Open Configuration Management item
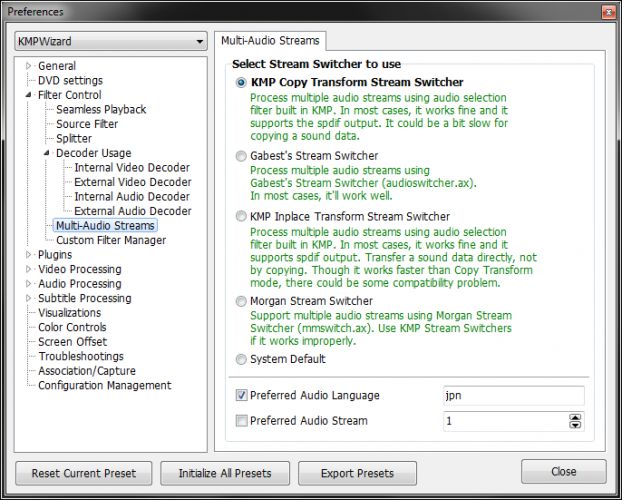This screenshot has height=500, width=622. tap(105, 385)
